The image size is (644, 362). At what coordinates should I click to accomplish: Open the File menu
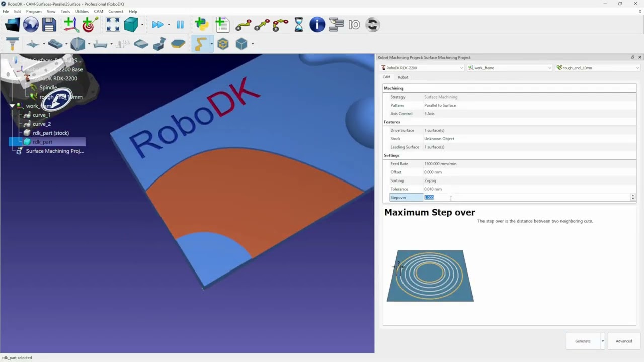tap(6, 11)
